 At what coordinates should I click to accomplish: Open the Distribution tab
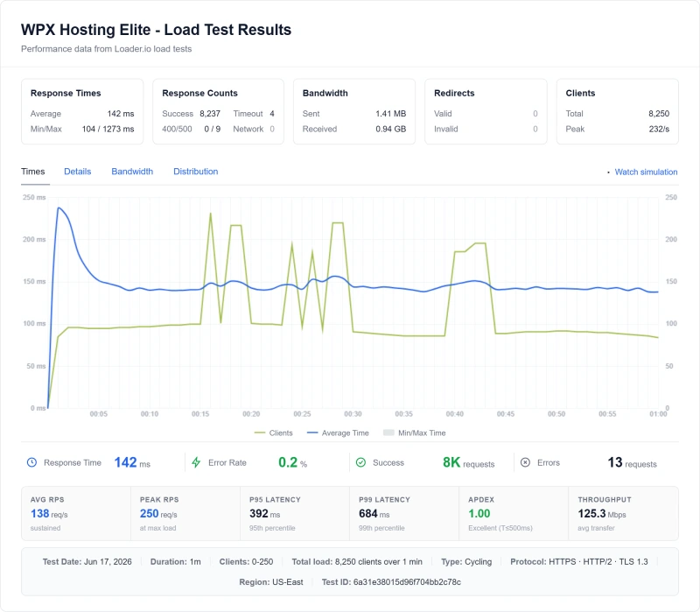pos(195,172)
